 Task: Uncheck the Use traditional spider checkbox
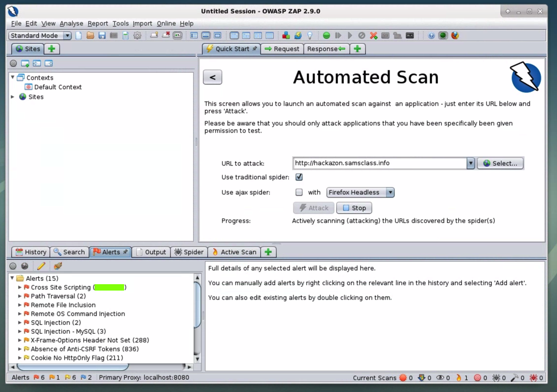[x=299, y=177]
